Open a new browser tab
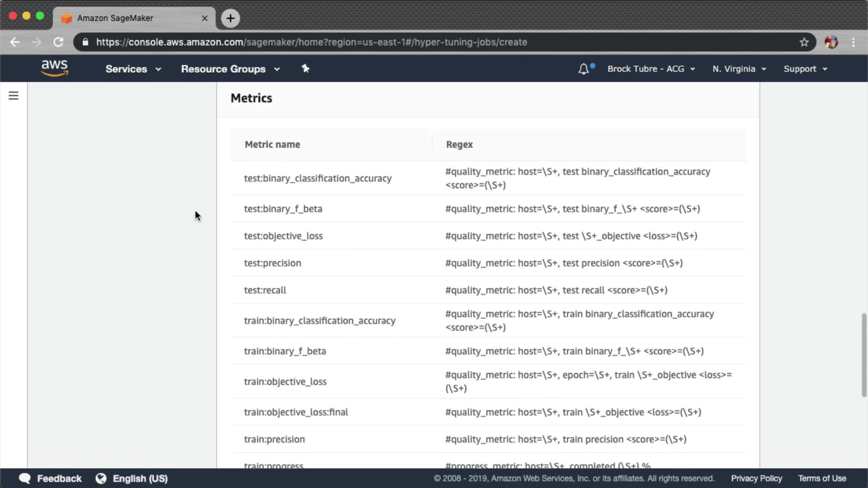The image size is (868, 488). (230, 18)
